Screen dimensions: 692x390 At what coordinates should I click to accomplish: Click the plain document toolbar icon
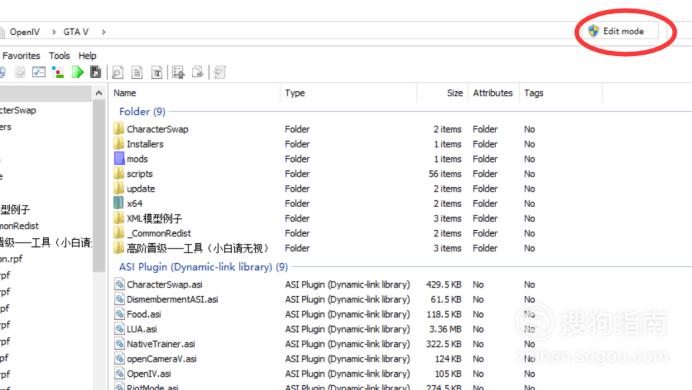pos(137,72)
